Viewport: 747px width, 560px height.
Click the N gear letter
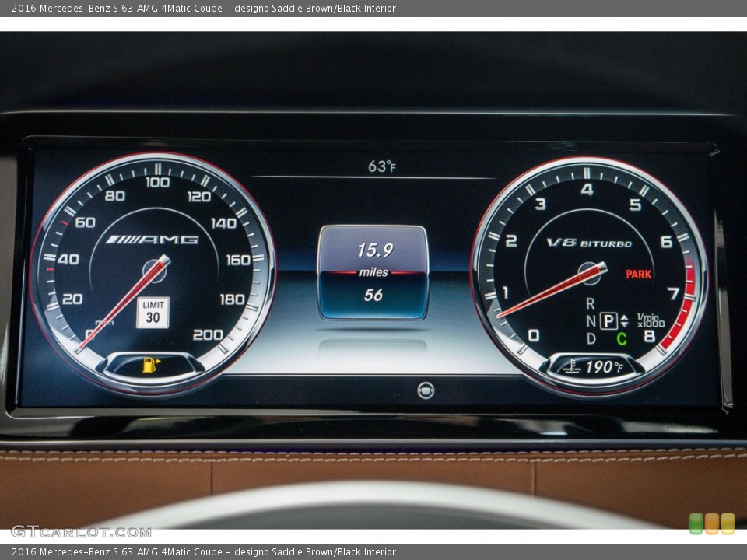pyautogui.click(x=591, y=321)
